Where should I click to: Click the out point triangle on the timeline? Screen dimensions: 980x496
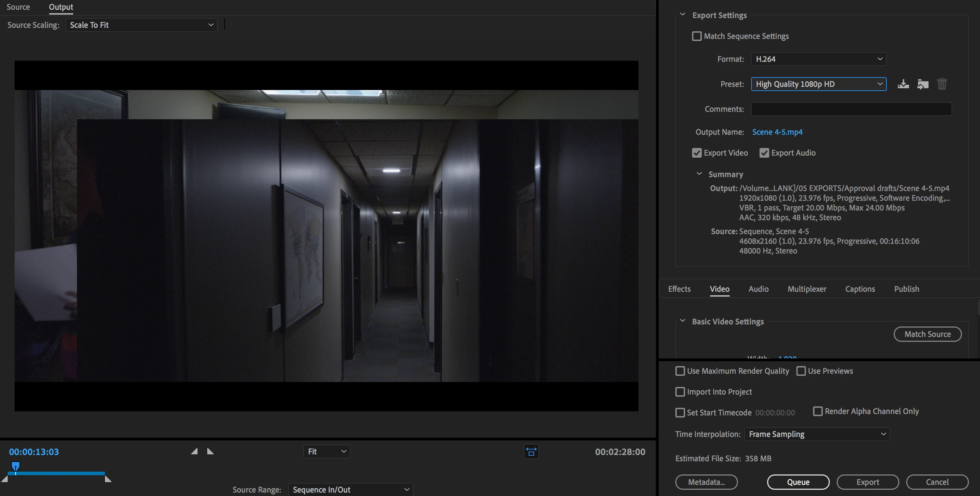pyautogui.click(x=108, y=479)
